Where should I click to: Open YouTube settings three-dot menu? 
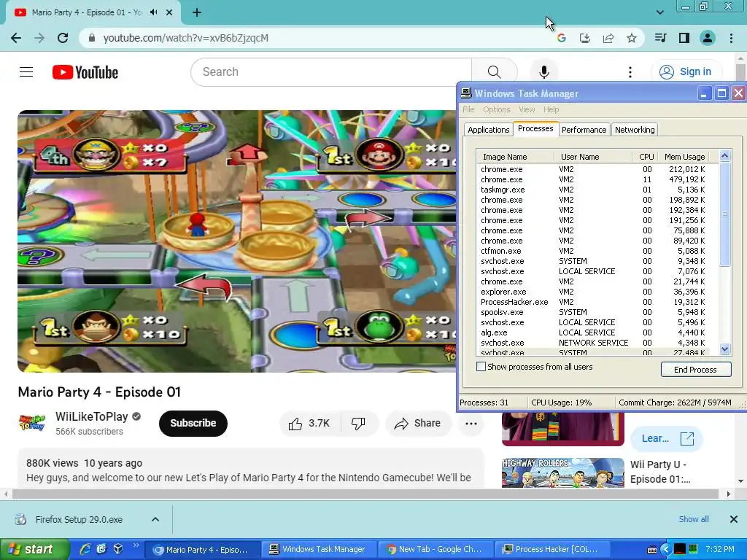point(630,72)
